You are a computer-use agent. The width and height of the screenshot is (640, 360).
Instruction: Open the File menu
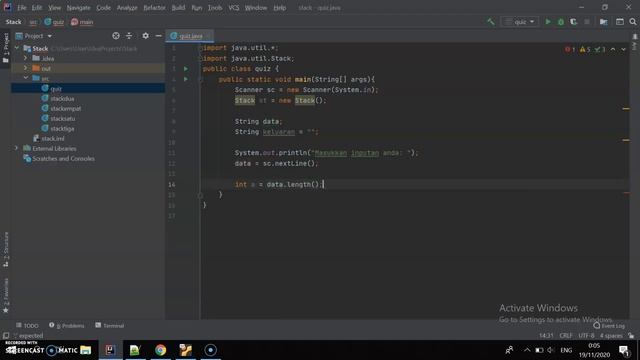point(21,8)
